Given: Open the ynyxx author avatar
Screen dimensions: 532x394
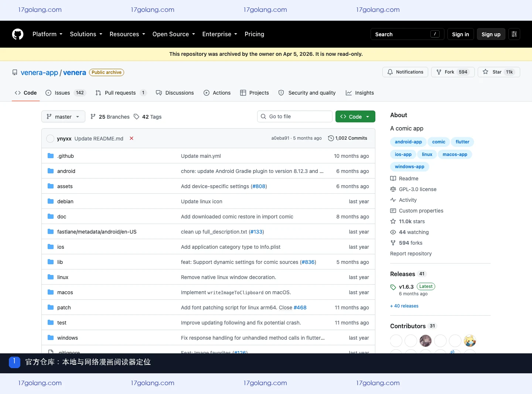Looking at the screenshot, I should (x=50, y=139).
